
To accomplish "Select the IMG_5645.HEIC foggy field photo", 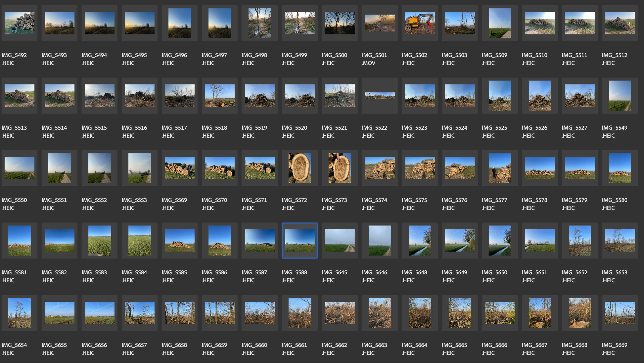I will pyautogui.click(x=339, y=240).
